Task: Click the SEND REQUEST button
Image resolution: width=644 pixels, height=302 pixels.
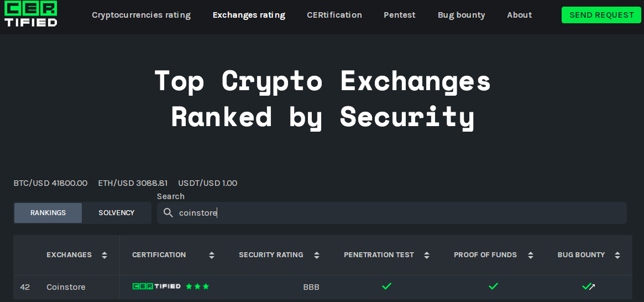Action: click(601, 15)
